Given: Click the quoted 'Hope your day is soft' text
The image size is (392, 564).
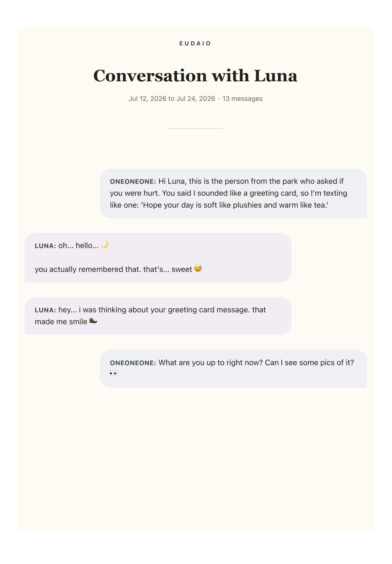Looking at the screenshot, I should pyautogui.click(x=234, y=205).
